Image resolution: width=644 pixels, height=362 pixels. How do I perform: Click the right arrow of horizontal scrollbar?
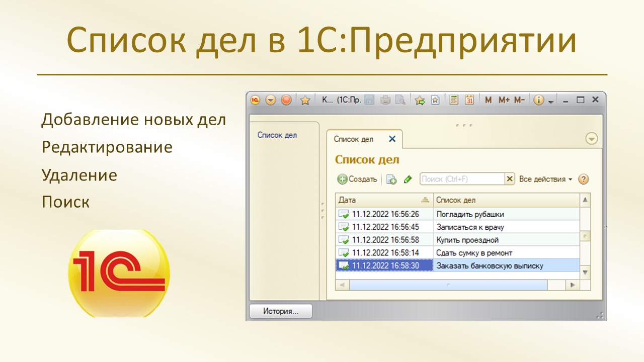pos(572,285)
